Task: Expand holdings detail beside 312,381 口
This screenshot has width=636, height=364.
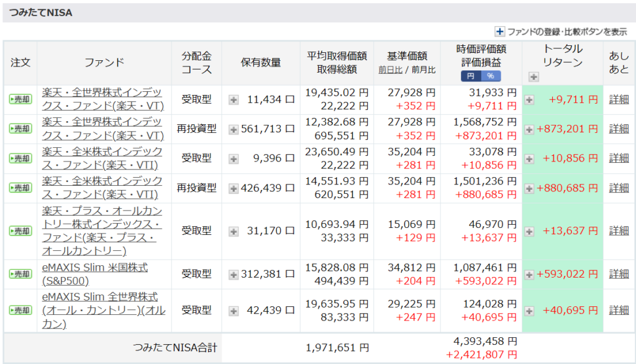Action: pos(234,275)
